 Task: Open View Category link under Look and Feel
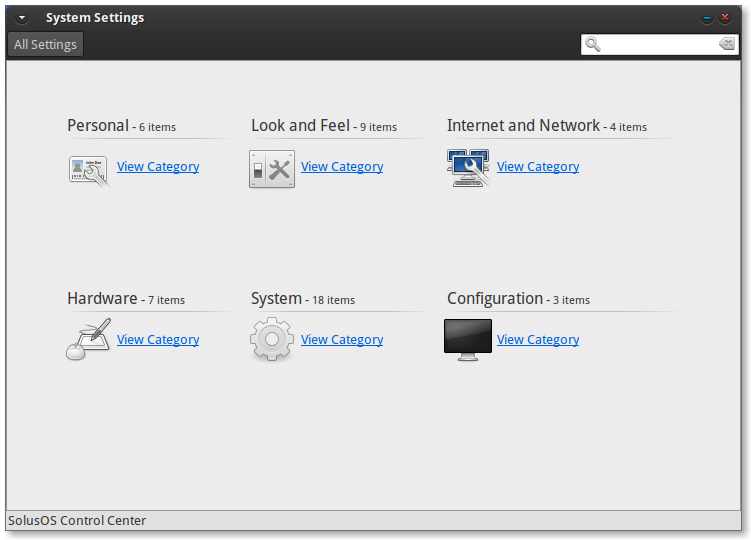click(x=342, y=167)
